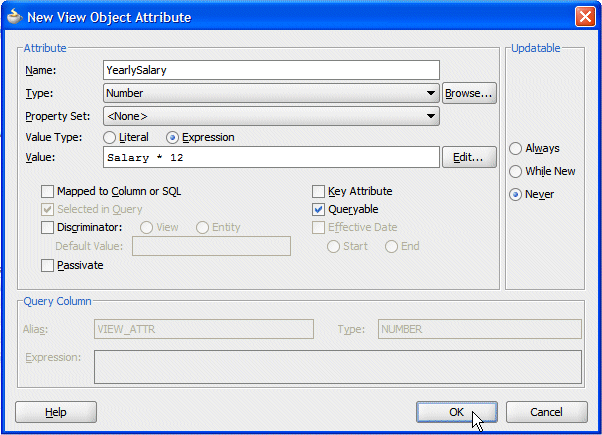
Task: Close the New View Object Attribute dialog
Action: pos(585,17)
